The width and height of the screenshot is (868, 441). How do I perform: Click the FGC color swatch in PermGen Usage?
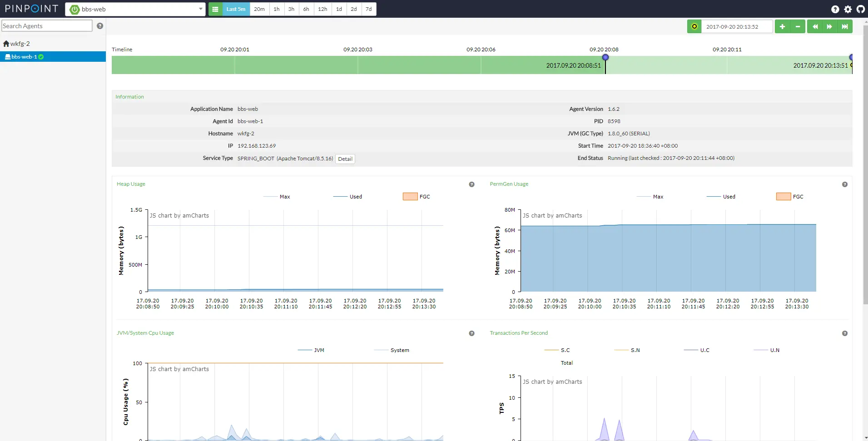(x=784, y=197)
